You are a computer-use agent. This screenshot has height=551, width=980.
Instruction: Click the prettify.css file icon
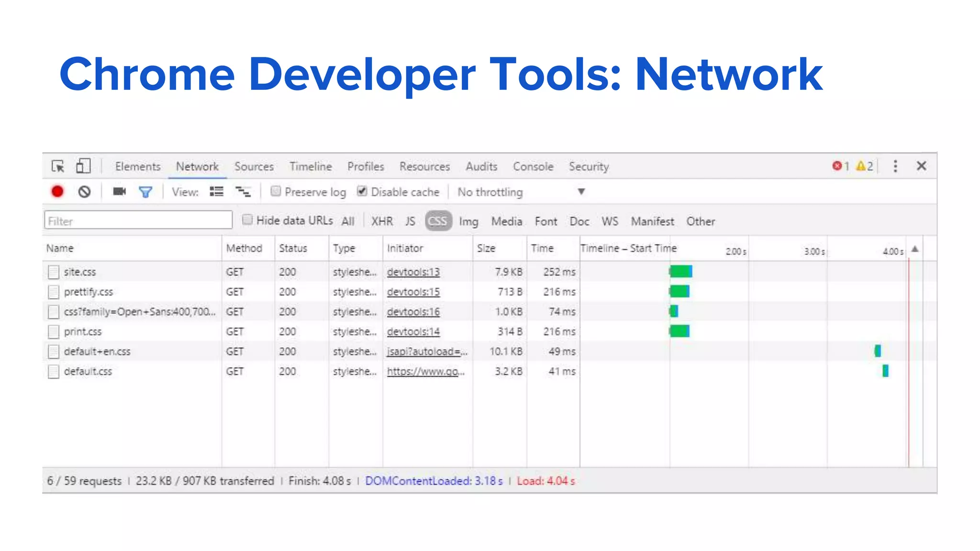click(x=54, y=292)
